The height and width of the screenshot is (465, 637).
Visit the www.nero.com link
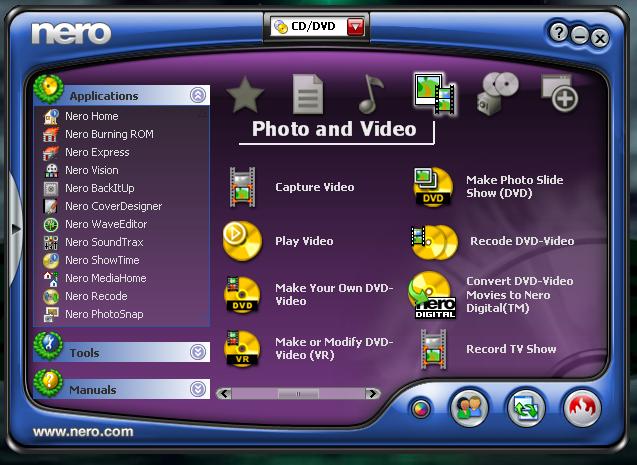coord(83,432)
